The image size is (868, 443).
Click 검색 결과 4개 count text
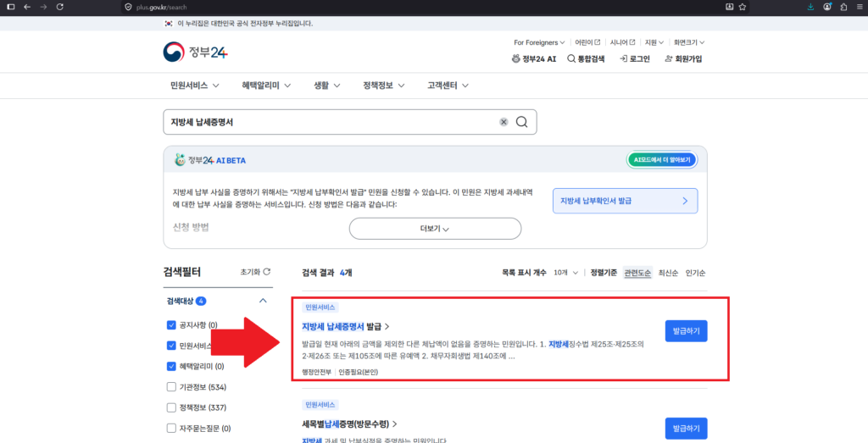327,273
